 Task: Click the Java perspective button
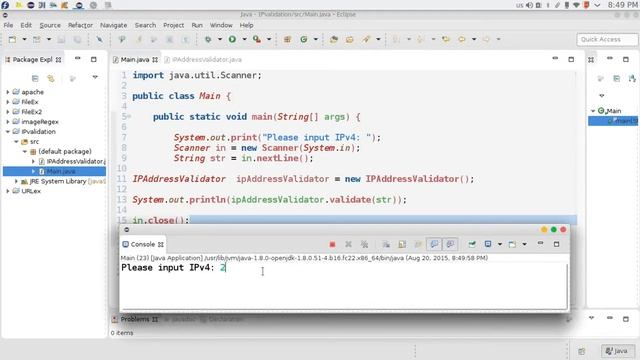click(x=617, y=351)
